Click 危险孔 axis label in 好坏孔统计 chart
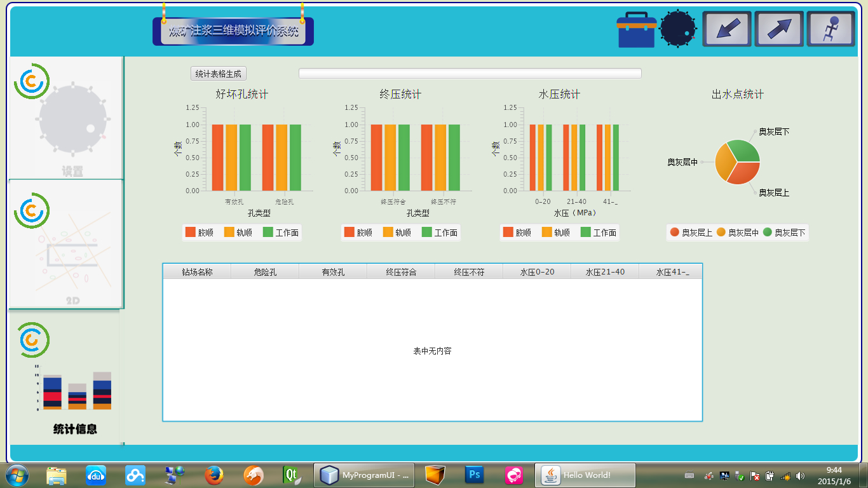868x488 pixels. click(x=284, y=202)
